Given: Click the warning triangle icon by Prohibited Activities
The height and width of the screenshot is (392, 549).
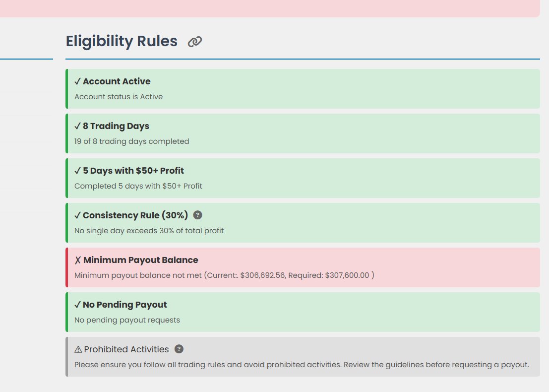Looking at the screenshot, I should click(78, 349).
